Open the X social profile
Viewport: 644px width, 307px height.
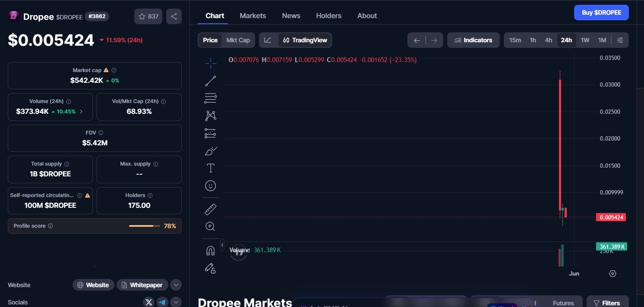tap(149, 302)
